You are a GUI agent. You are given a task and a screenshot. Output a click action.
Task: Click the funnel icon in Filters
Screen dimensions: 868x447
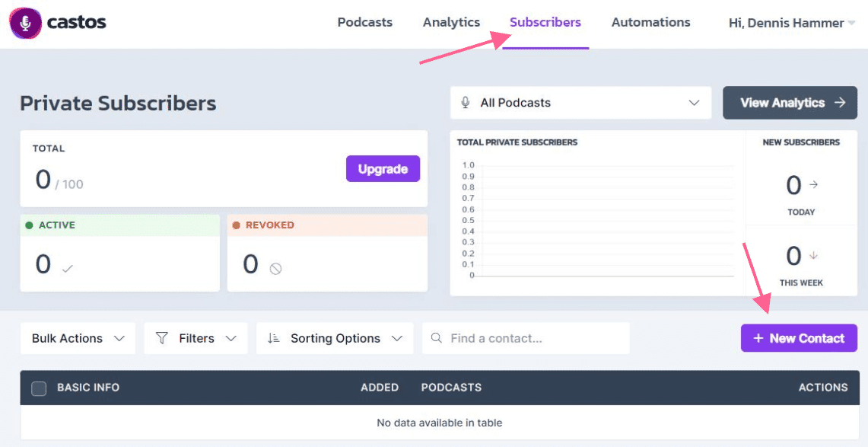pos(161,338)
